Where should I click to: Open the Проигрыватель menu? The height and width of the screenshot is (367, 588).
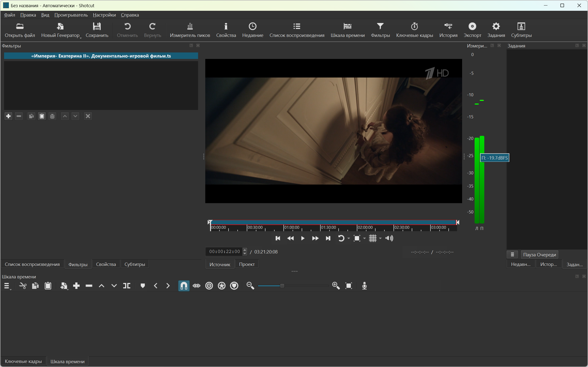pyautogui.click(x=71, y=15)
